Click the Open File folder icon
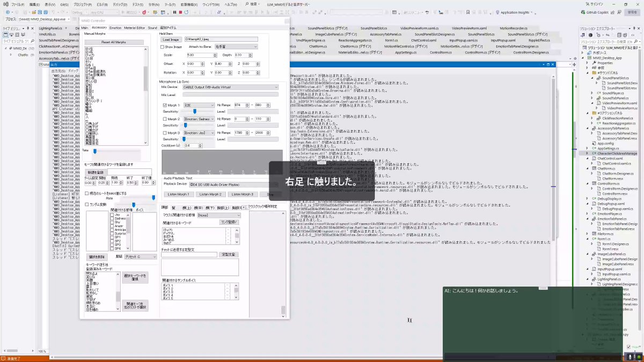 coord(33,12)
